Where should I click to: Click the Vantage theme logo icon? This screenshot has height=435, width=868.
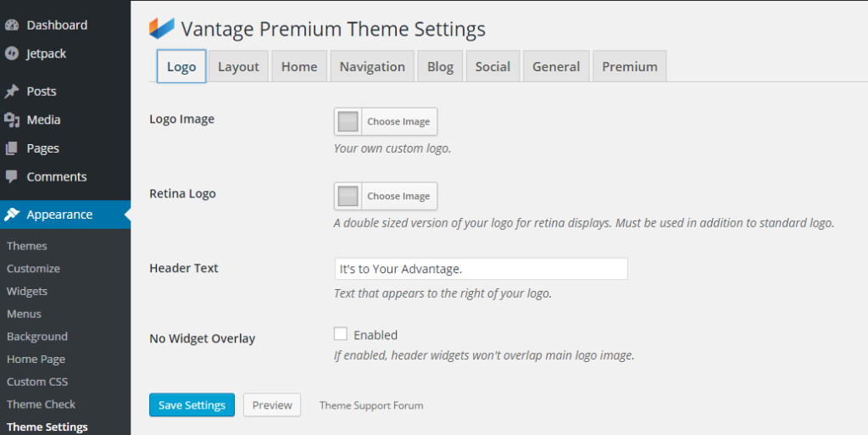click(x=162, y=28)
